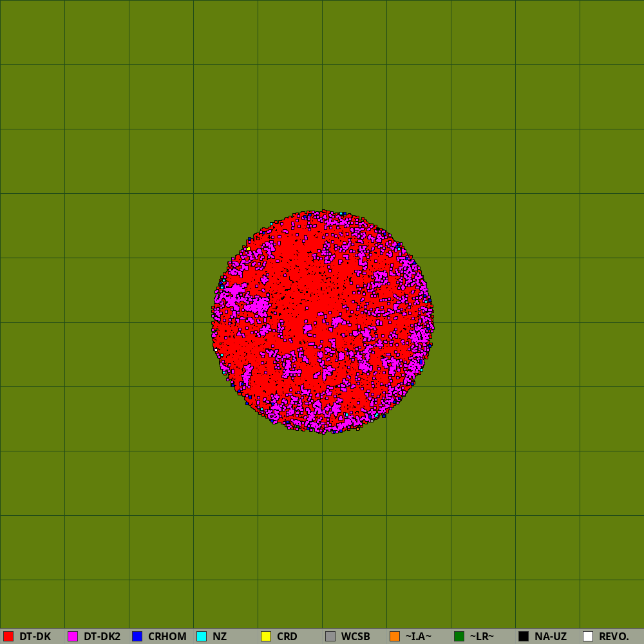Screen dimensions: 644x644
Task: Select the DT-DK2 legend label
Action: [x=102, y=637]
